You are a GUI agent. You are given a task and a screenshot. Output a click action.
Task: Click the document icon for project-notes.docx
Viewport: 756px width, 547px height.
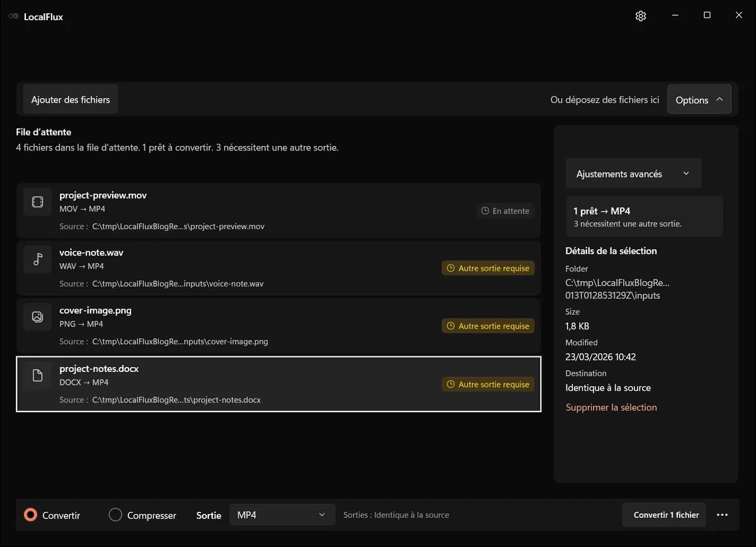(x=37, y=376)
